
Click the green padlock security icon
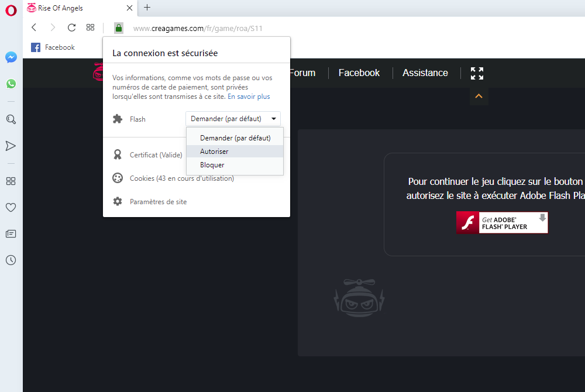coord(119,28)
